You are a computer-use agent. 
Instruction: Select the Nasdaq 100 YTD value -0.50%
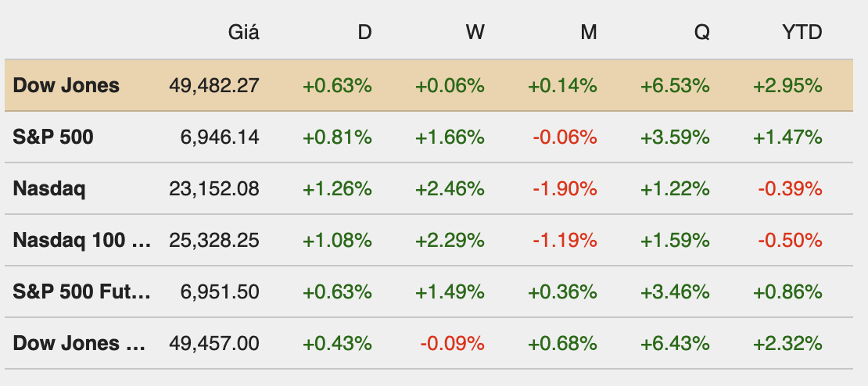(x=788, y=240)
